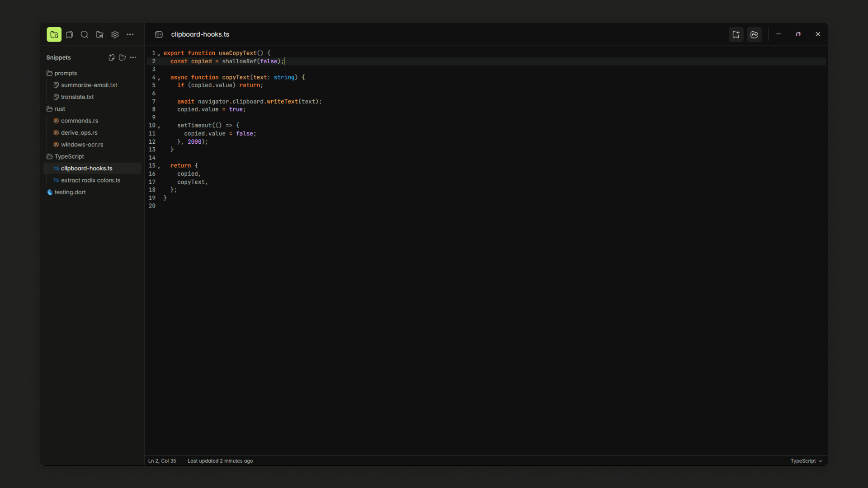Open the TypeScript language dropdown in status bar
This screenshot has width=868, height=488.
[806, 461]
